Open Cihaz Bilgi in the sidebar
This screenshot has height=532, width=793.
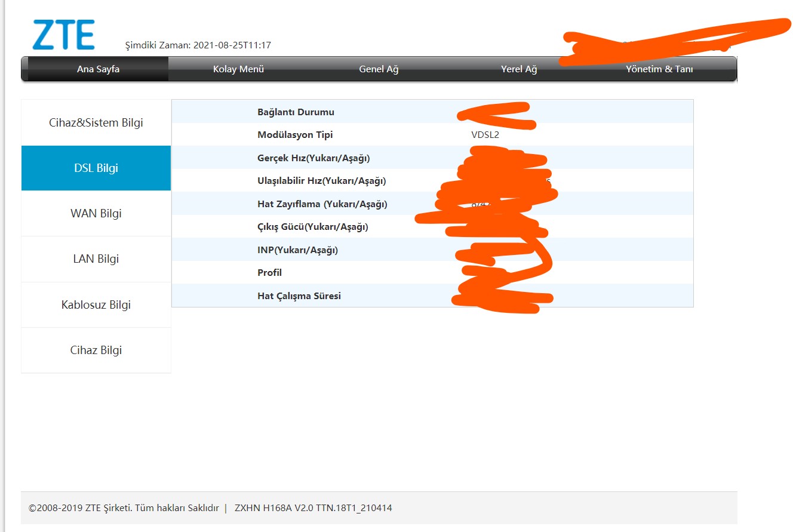coord(96,350)
